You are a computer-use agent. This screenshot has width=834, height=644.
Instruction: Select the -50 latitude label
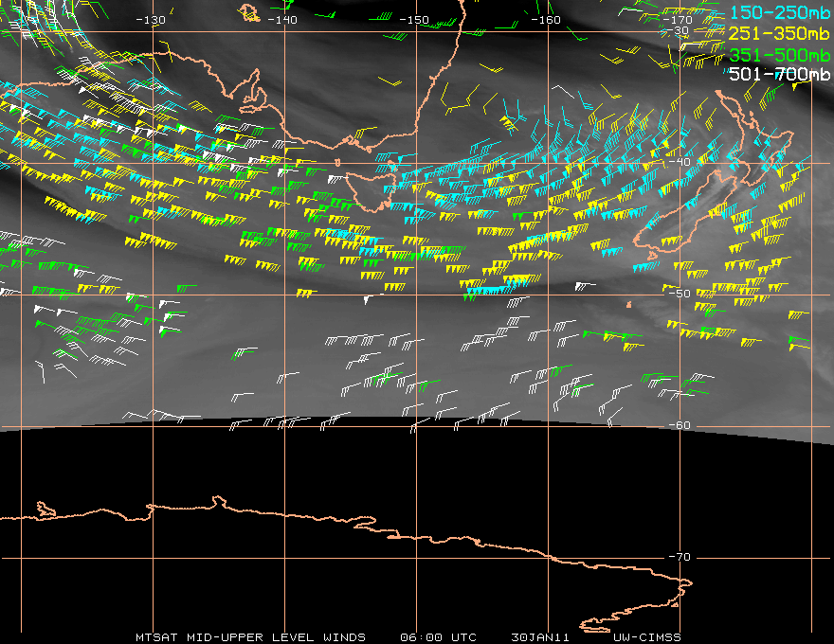click(x=679, y=294)
